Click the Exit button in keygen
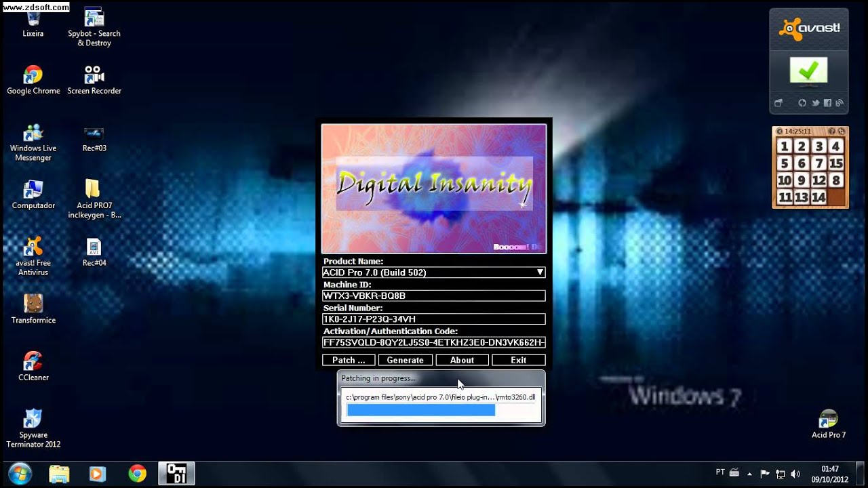868x488 pixels. 519,360
